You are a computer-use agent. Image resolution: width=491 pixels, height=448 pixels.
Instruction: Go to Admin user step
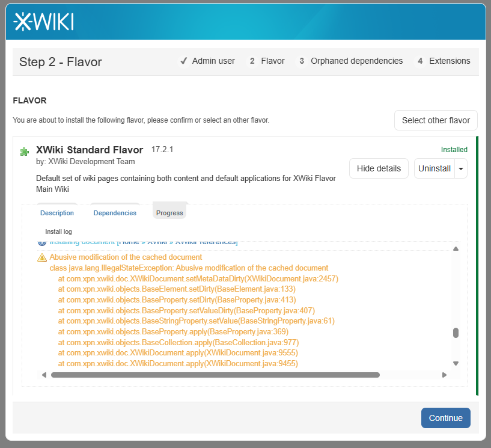(213, 61)
